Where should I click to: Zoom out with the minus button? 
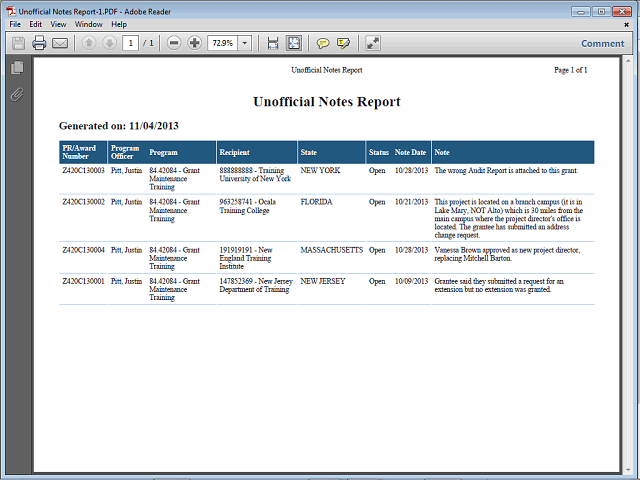click(174, 43)
